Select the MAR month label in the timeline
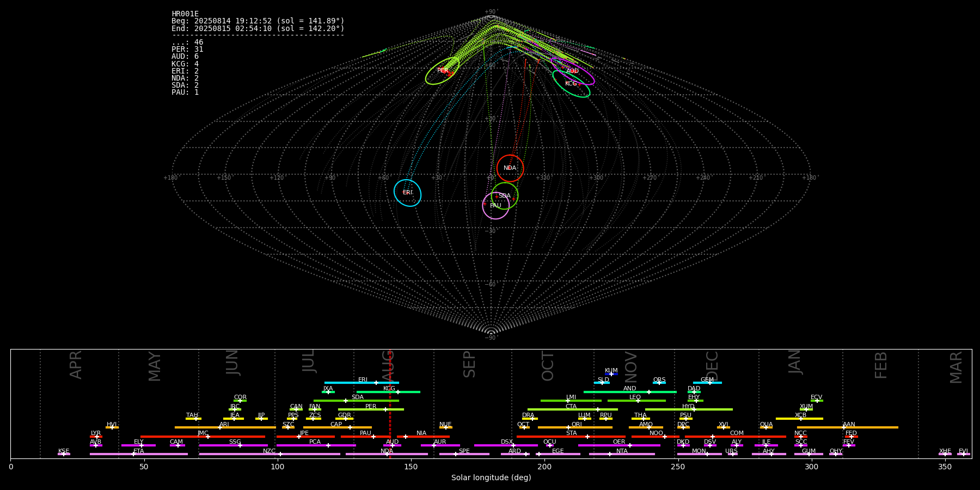The image size is (980, 490). 956,367
